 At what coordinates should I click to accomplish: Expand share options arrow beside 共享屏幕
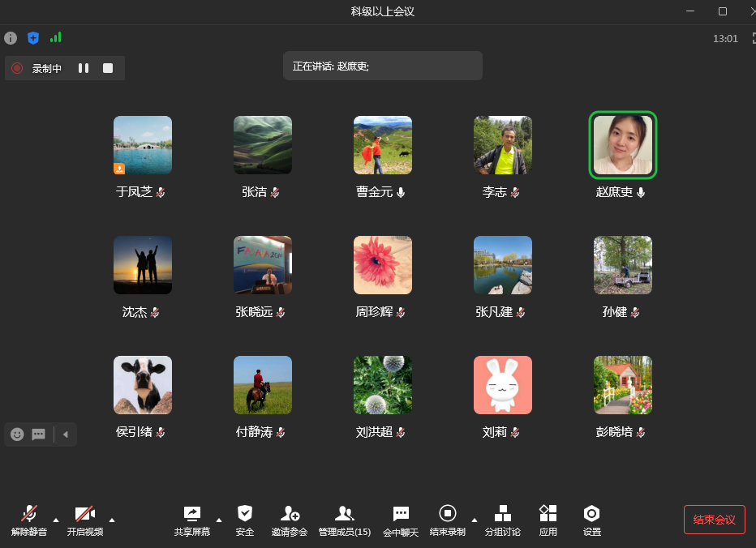pos(219,520)
